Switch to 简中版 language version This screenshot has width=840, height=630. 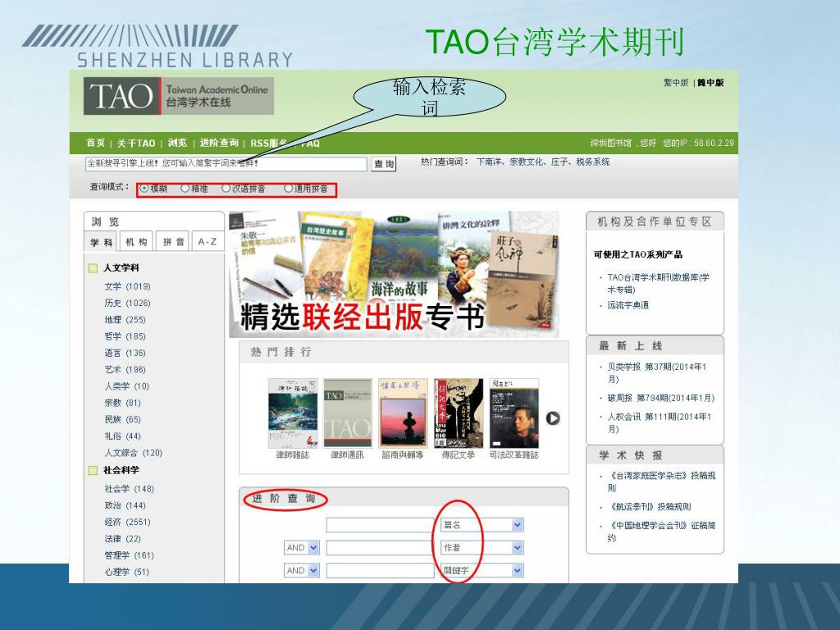click(x=710, y=83)
